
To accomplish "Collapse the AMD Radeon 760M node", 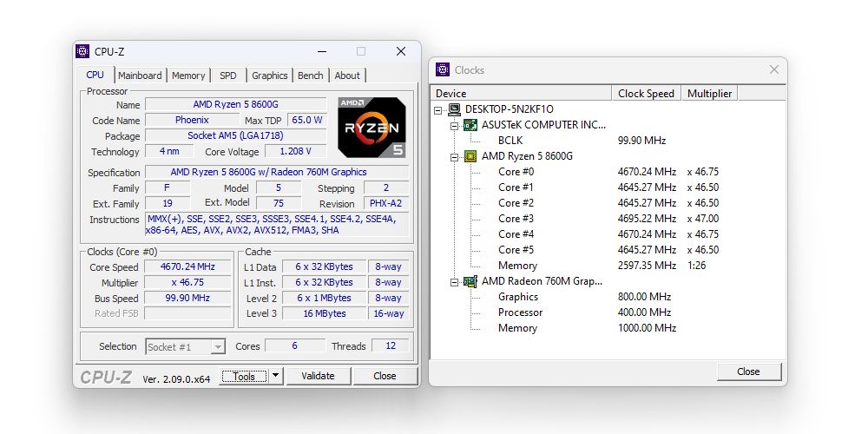I will tap(455, 282).
